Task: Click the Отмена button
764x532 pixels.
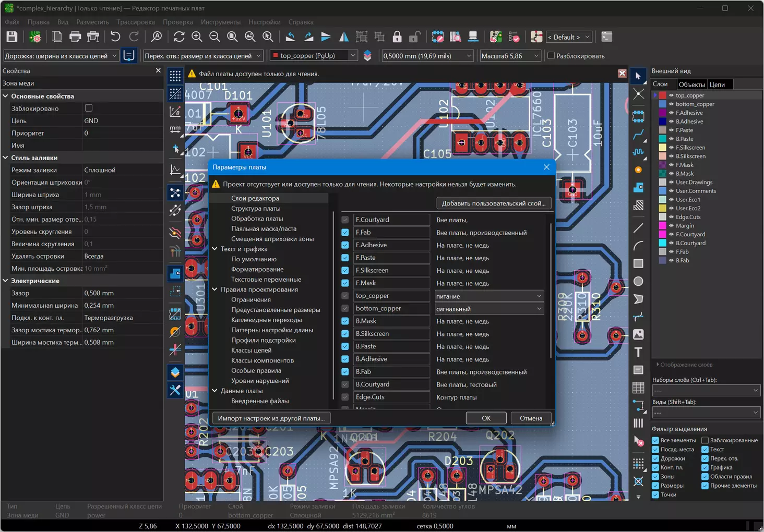Action: (x=531, y=418)
